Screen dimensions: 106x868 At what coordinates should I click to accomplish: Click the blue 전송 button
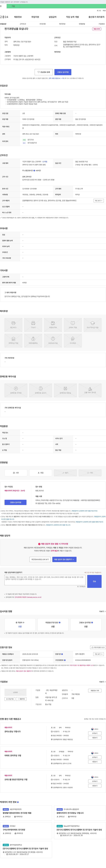point(95,581)
